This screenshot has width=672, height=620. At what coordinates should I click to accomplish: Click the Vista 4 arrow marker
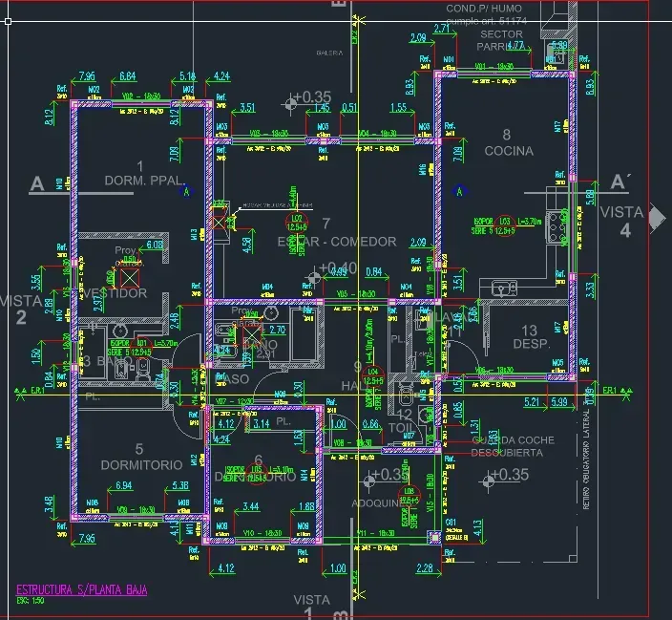click(658, 218)
